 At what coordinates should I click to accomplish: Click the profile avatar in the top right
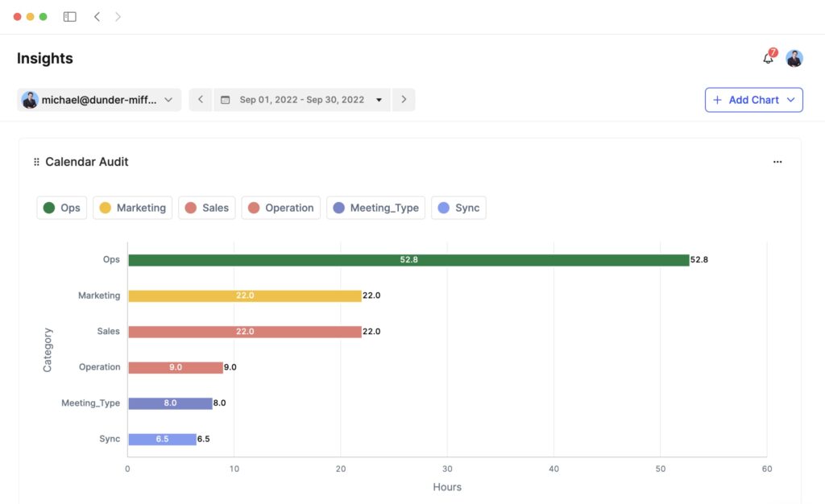794,58
